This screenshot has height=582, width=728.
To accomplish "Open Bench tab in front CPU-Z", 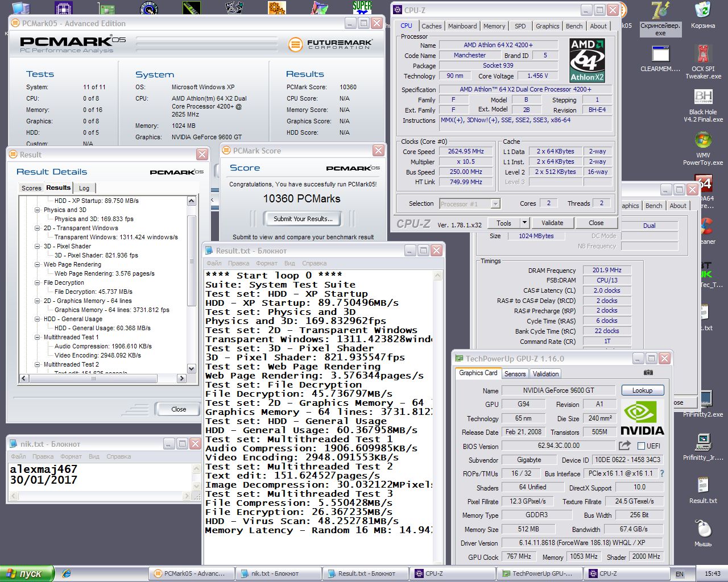I will click(x=574, y=26).
